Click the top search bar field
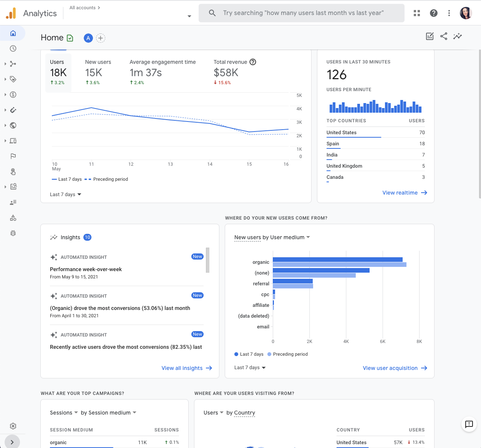This screenshot has height=448, width=481. 302,13
